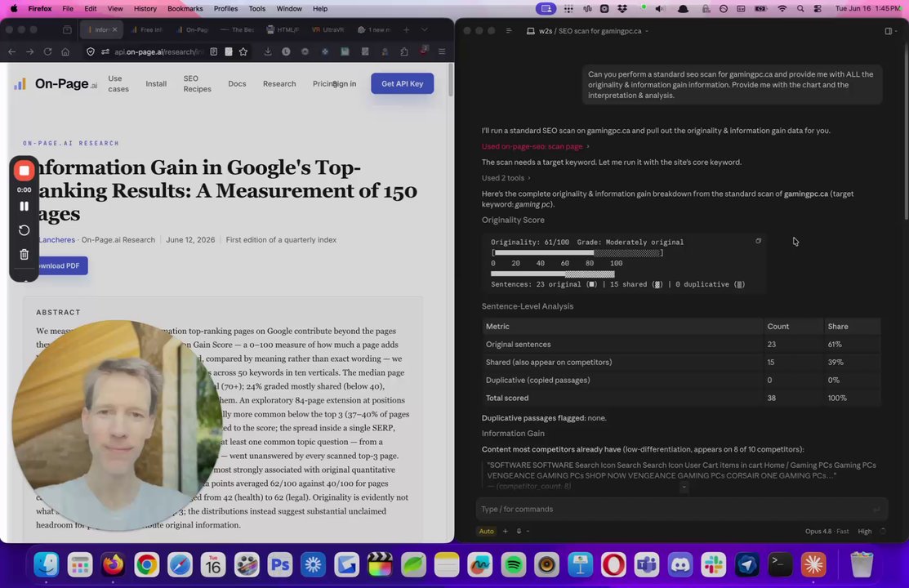Expand the 'Used 2 tools' disclosure
909x588 pixels.
(x=506, y=177)
